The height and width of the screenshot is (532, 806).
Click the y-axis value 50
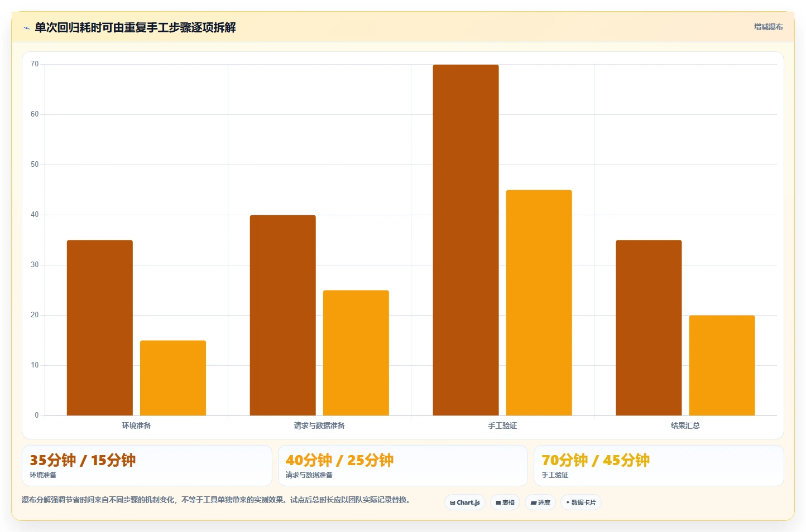35,165
